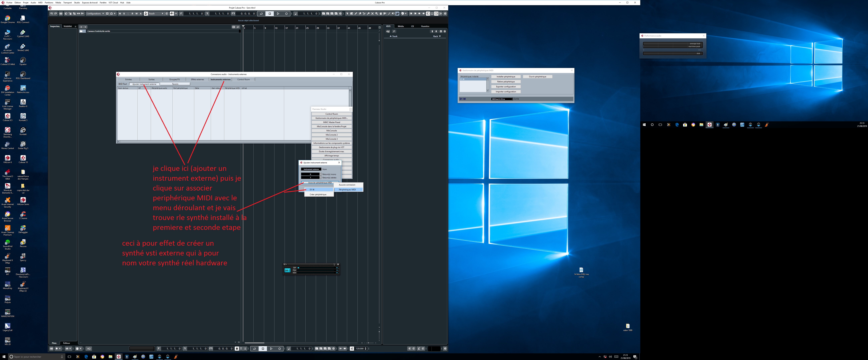The image size is (868, 360).
Task: Open Add Track plus button
Action: coord(81,27)
